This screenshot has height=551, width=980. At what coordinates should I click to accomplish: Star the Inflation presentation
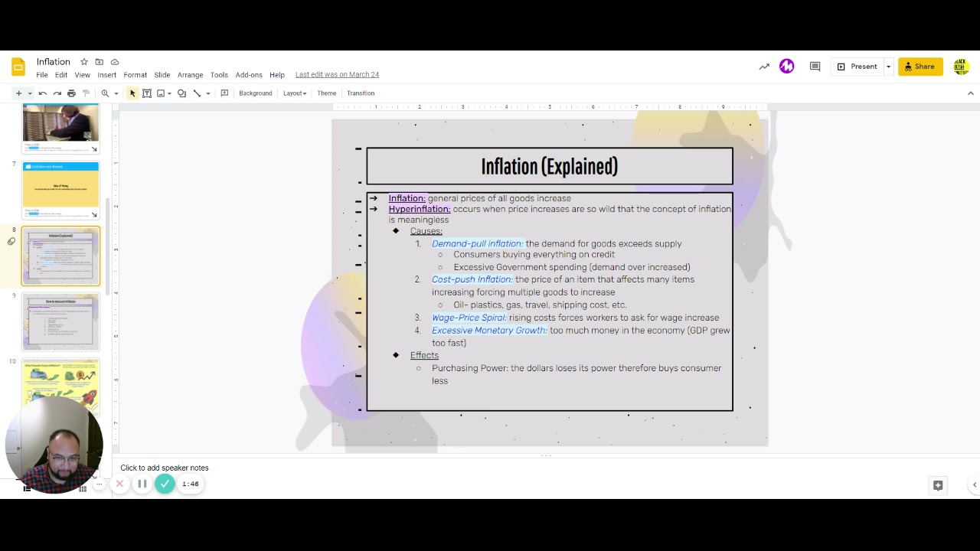[x=84, y=62]
